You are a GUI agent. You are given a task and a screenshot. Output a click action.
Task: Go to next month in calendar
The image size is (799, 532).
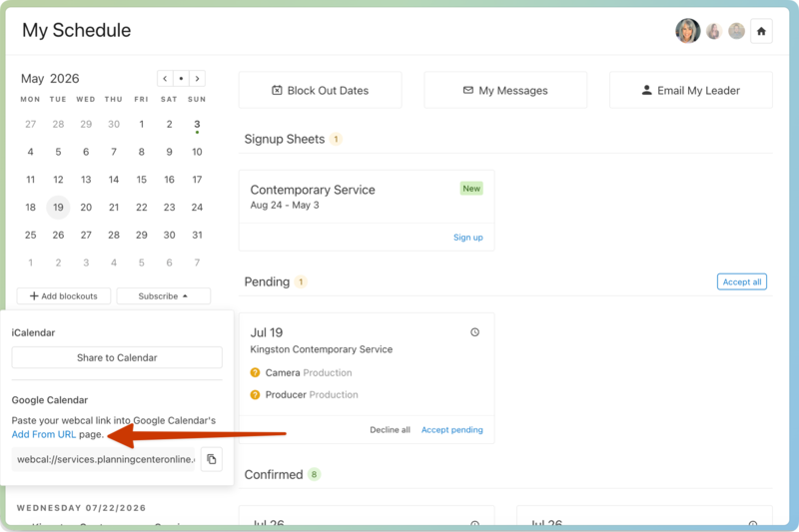click(x=197, y=79)
